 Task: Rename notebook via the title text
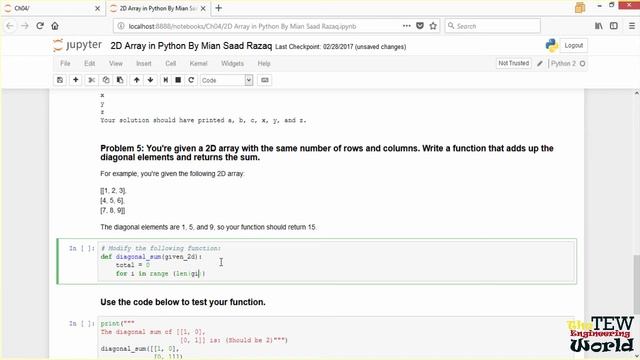coord(191,46)
